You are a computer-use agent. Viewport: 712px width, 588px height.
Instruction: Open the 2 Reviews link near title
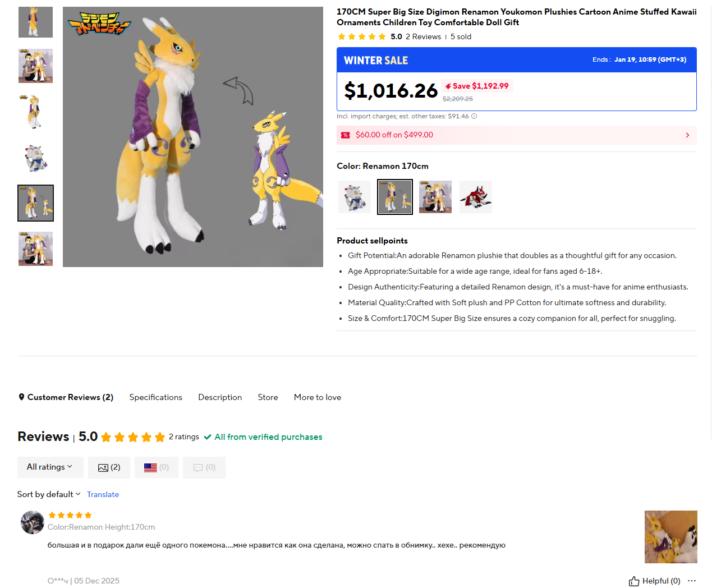point(423,37)
